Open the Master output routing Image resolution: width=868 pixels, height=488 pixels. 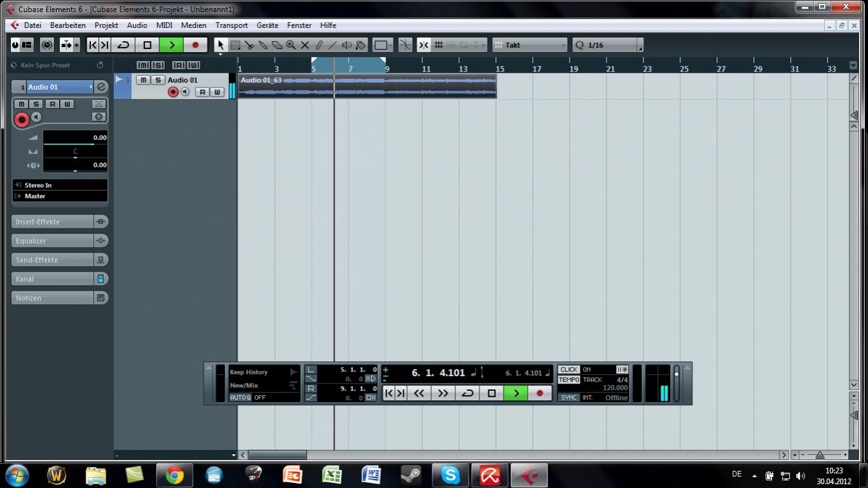[x=60, y=196]
